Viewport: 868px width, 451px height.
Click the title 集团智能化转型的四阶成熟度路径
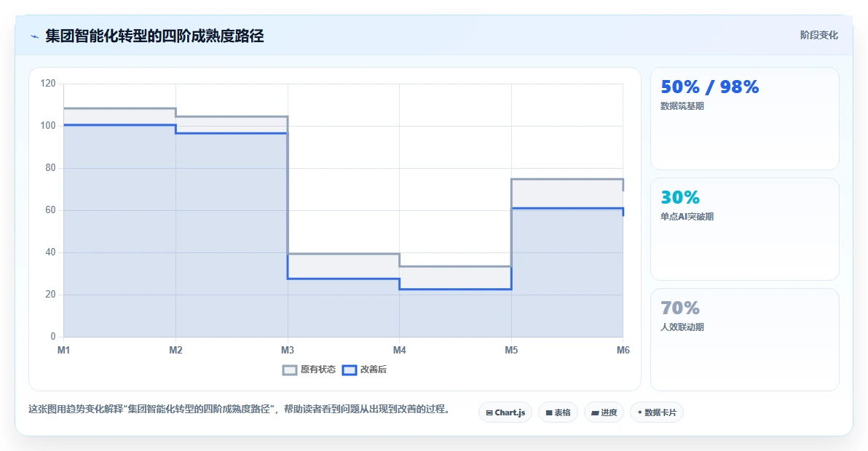coord(154,36)
